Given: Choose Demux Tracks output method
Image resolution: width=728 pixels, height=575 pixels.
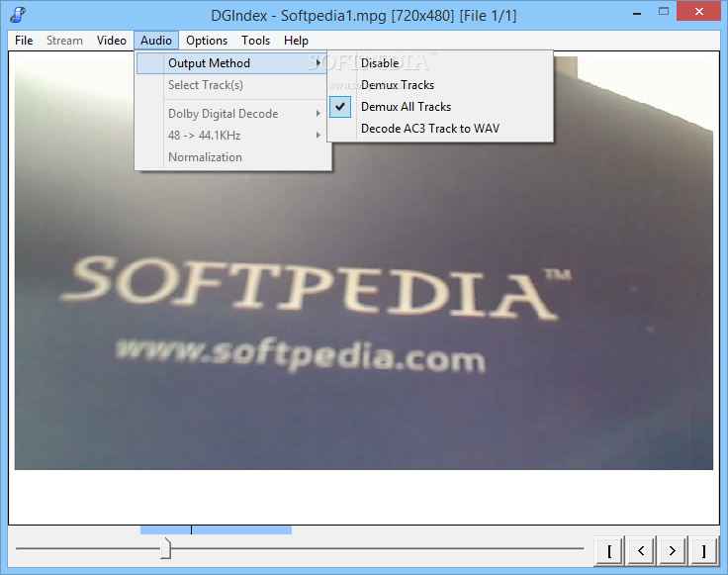Looking at the screenshot, I should (x=440, y=85).
